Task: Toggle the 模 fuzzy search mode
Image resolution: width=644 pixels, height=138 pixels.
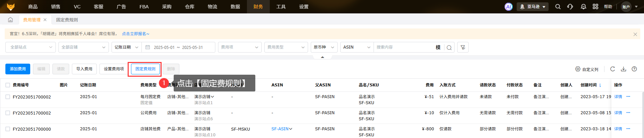Action: pos(438,47)
